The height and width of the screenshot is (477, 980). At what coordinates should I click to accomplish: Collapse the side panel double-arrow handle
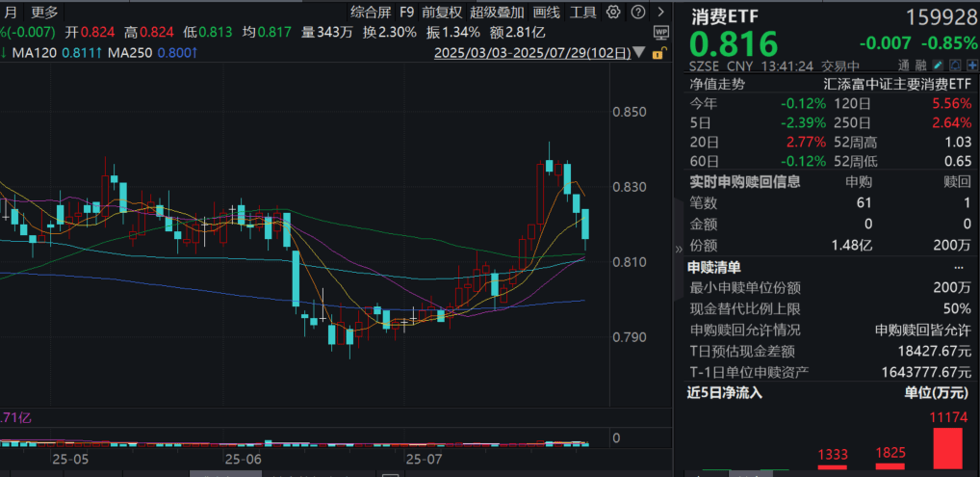coord(679,250)
